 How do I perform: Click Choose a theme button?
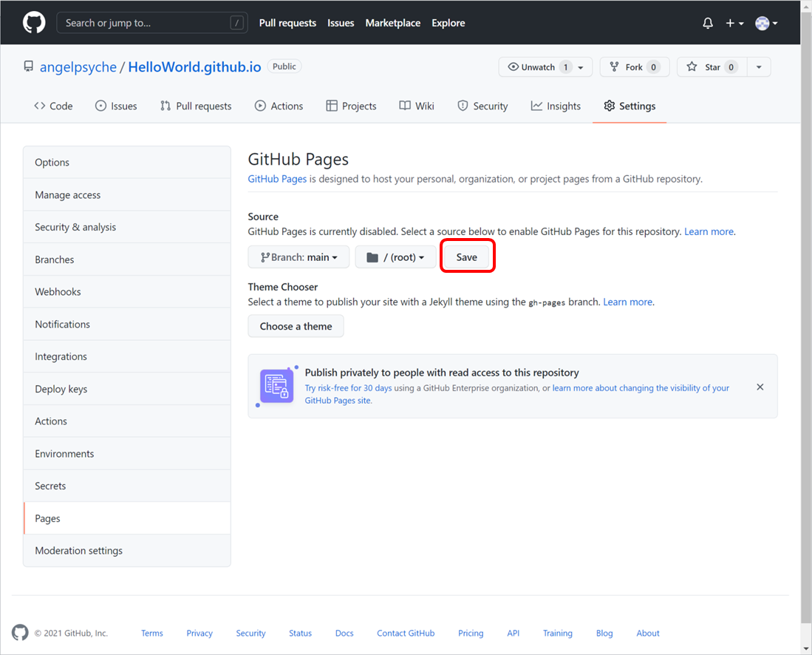click(296, 327)
